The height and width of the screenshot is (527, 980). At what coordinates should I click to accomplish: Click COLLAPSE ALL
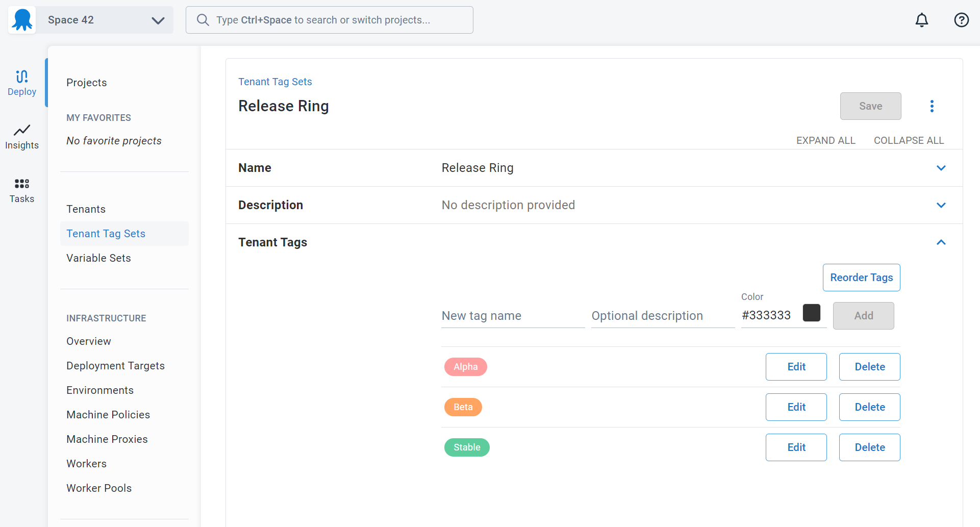(x=909, y=140)
